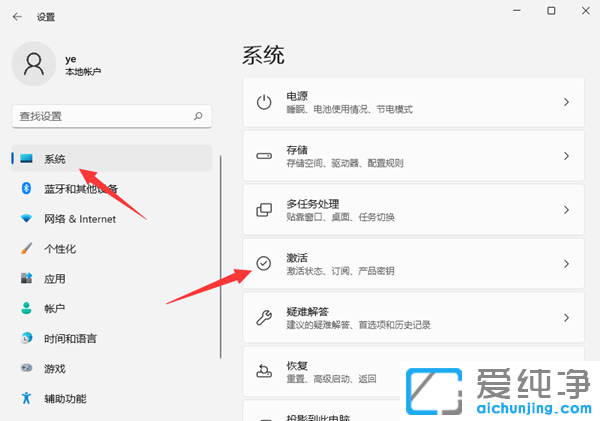Viewport: 600px width, 421px height.
Task: Go to 帐户 settings page
Action: coord(55,309)
